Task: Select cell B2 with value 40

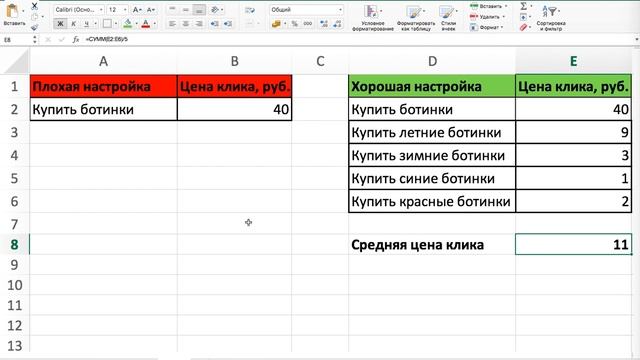Action: click(x=235, y=109)
